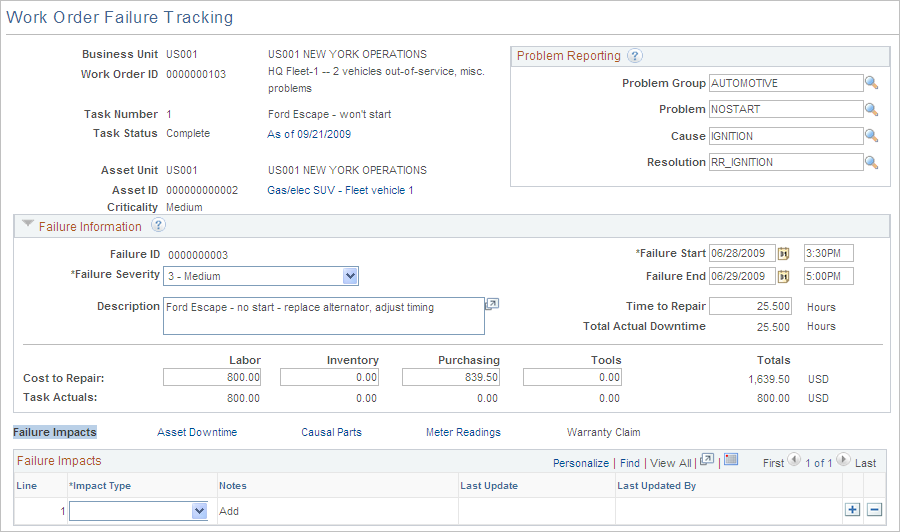The width and height of the screenshot is (900, 532).
Task: Click the Find link in grid
Action: coord(630,463)
